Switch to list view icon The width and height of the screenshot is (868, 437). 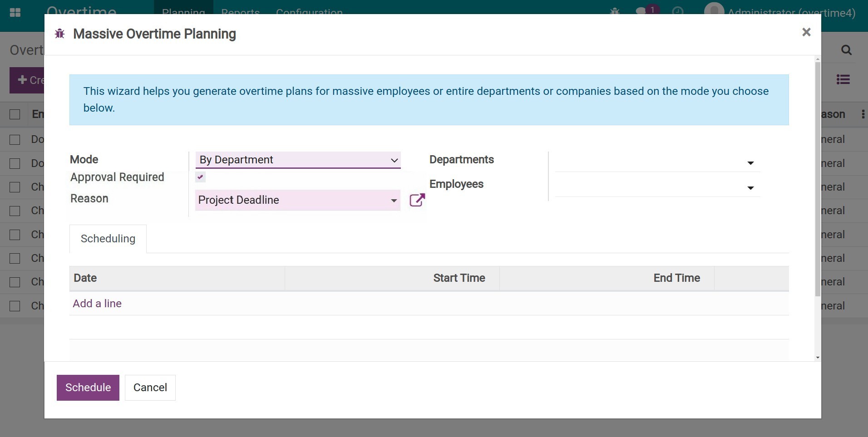(x=843, y=80)
